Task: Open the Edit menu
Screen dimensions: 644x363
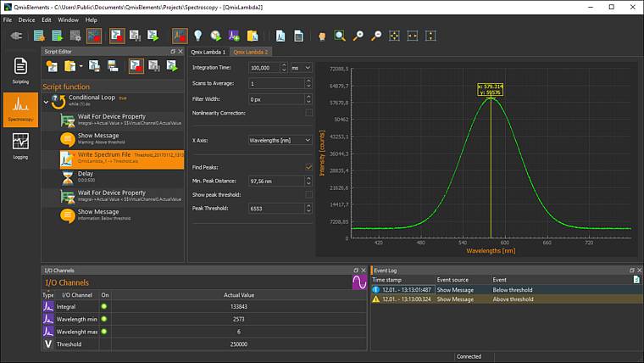Action: [47, 20]
